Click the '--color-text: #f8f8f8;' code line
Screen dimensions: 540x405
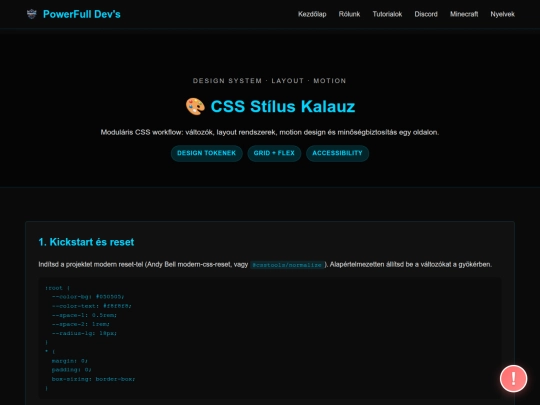click(x=91, y=306)
